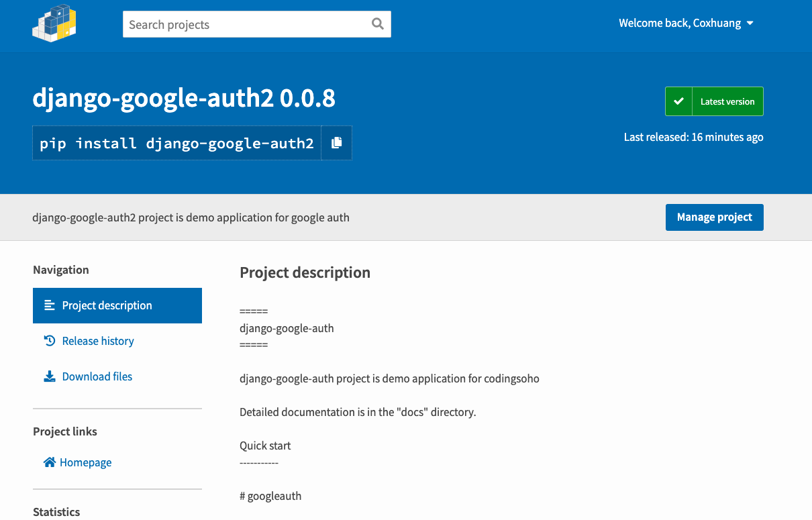Open the Download files tab
Viewport: 812px width, 520px height.
[117, 376]
